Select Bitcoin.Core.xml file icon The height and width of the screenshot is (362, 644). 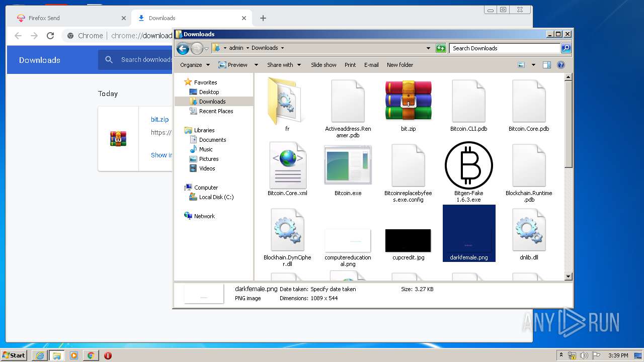(x=287, y=165)
